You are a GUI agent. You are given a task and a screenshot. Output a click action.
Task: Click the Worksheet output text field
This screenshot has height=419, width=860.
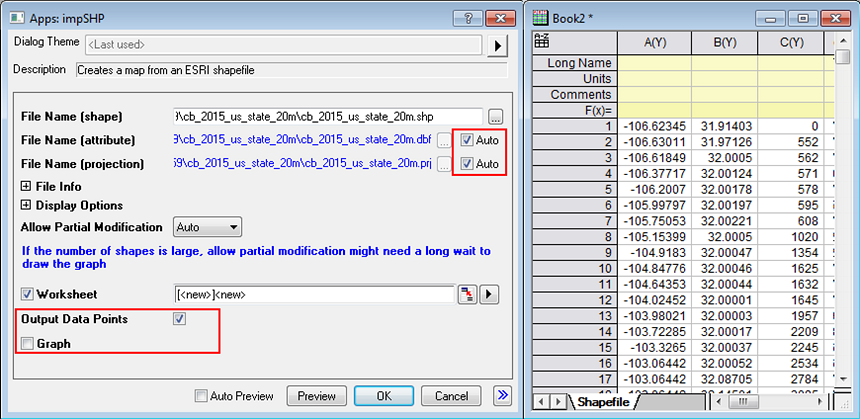point(314,294)
